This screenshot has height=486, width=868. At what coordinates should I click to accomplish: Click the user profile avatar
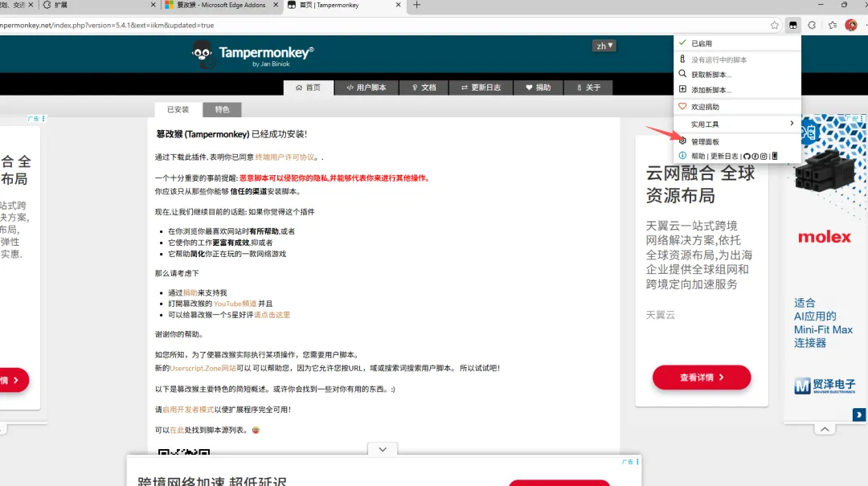coord(851,25)
